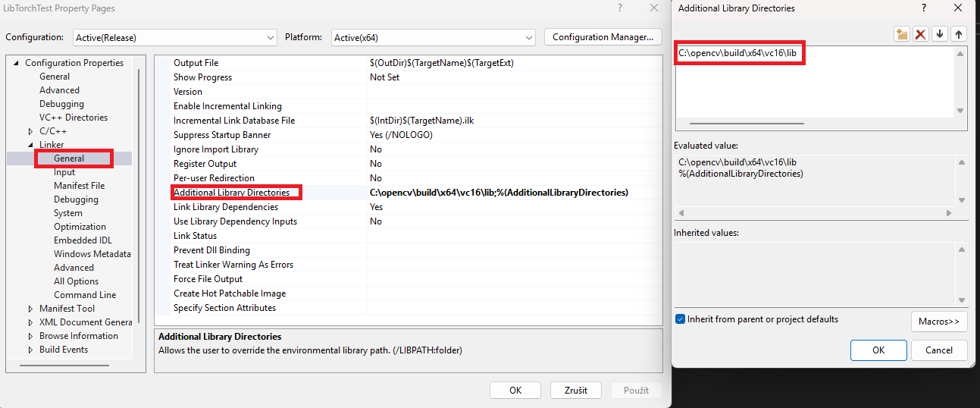Screen dimensions: 980x408
Task: Select the Enable Incremental Linking property
Action: [x=227, y=106]
